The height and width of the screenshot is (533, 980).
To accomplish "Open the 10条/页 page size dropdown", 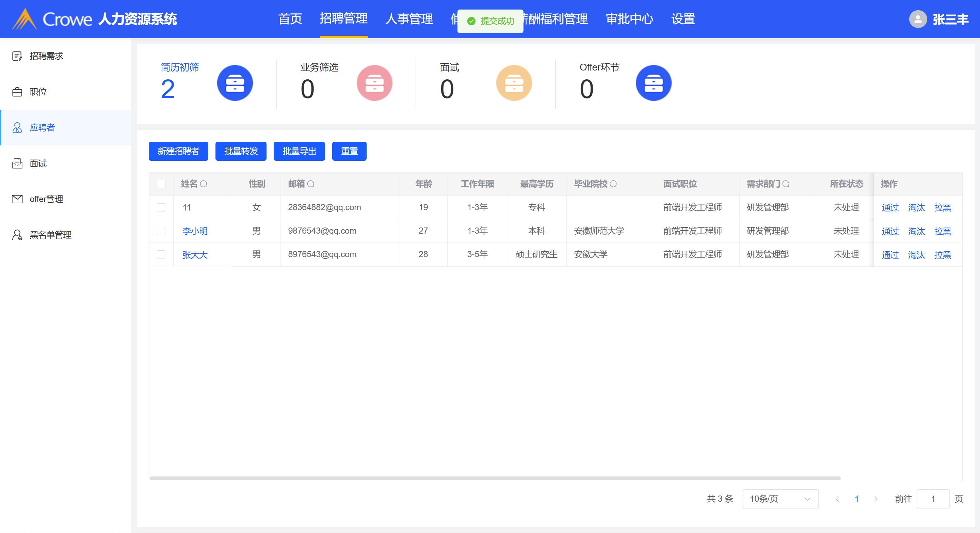I will coord(780,499).
